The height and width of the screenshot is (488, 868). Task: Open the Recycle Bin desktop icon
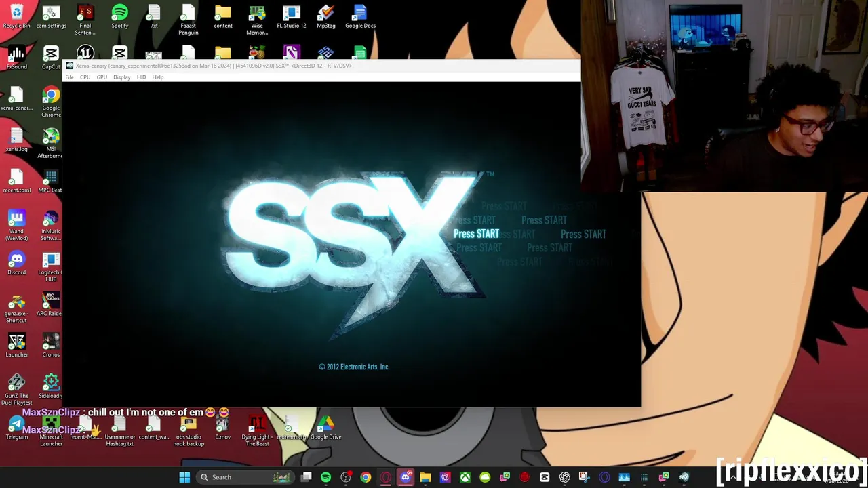pos(16,16)
